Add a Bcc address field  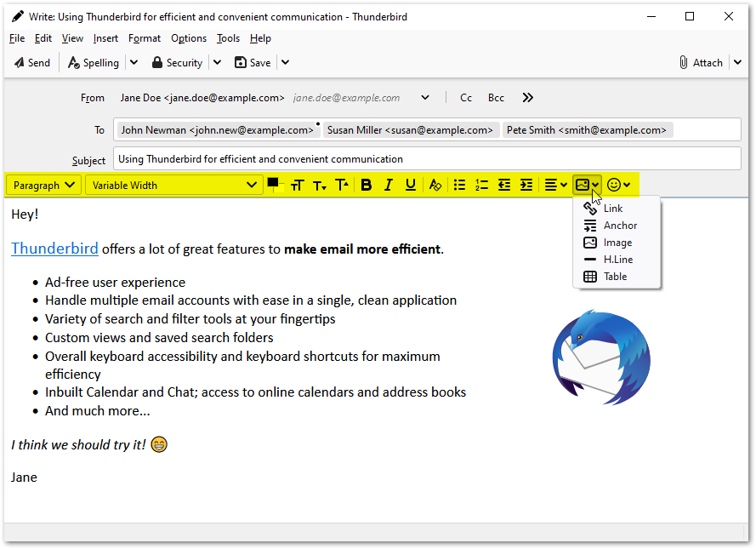(x=496, y=98)
